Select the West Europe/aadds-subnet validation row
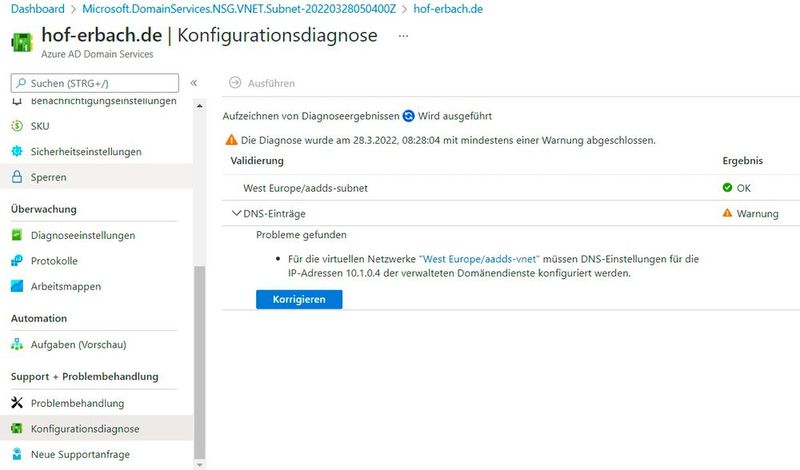This screenshot has width=800, height=470. click(511, 188)
